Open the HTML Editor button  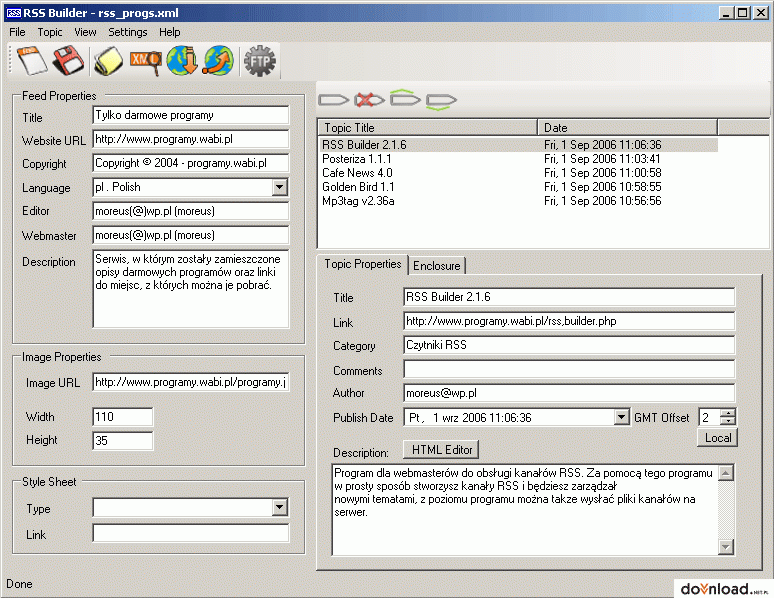pos(441,450)
